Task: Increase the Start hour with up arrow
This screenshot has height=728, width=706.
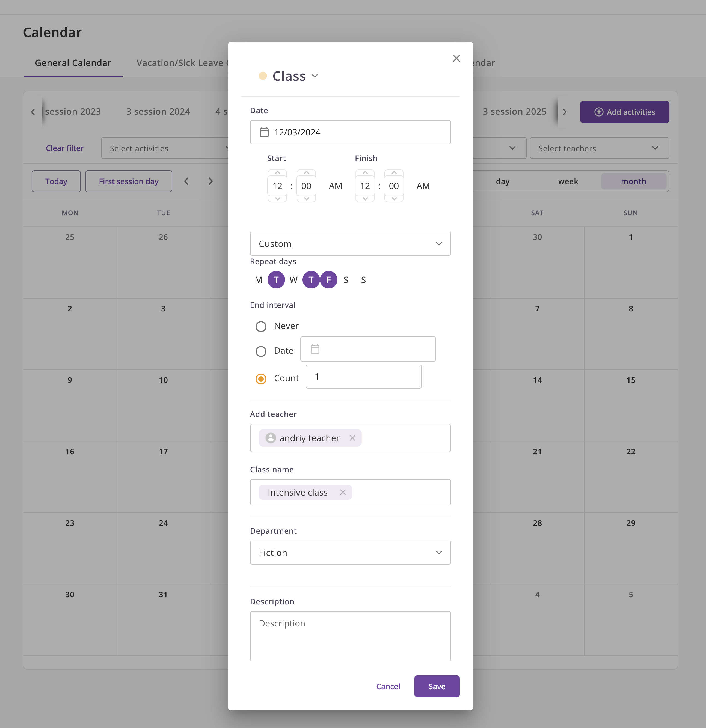Action: click(277, 173)
